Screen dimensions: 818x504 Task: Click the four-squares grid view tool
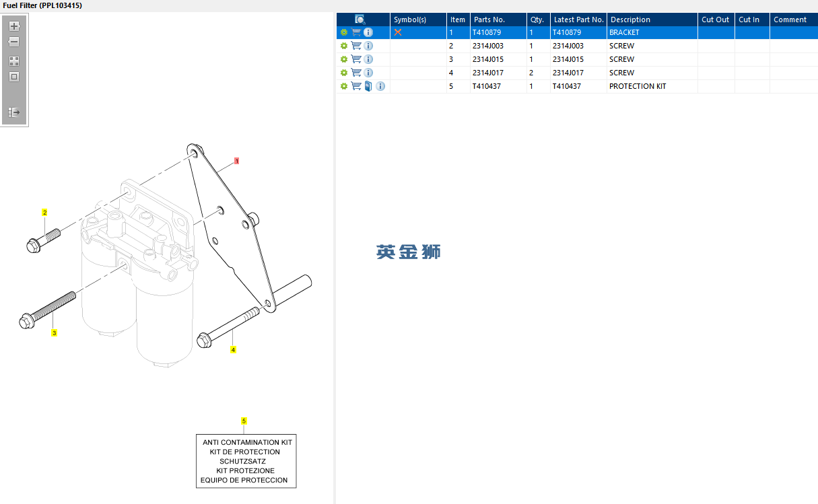14,61
